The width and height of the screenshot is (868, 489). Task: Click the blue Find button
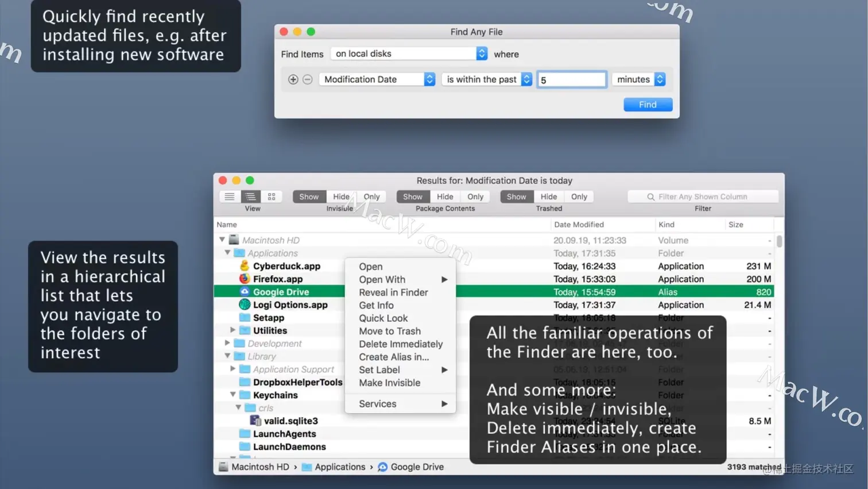pyautogui.click(x=648, y=105)
